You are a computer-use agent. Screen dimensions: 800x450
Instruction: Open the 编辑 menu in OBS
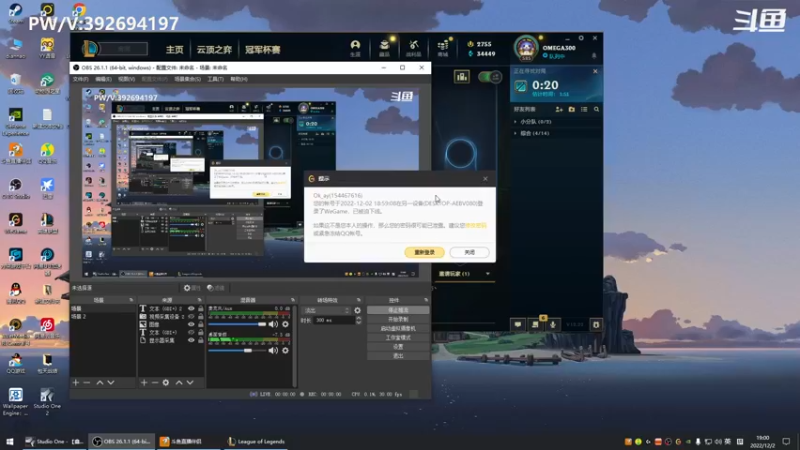click(x=104, y=79)
